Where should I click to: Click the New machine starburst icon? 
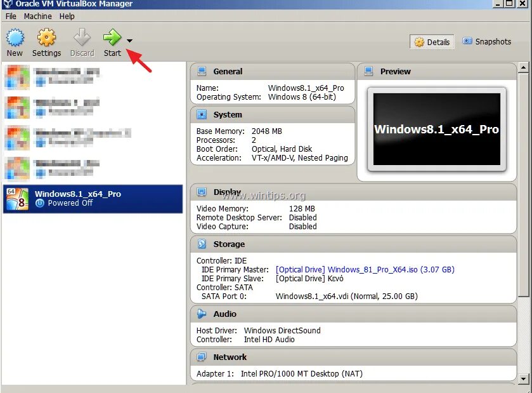15,37
